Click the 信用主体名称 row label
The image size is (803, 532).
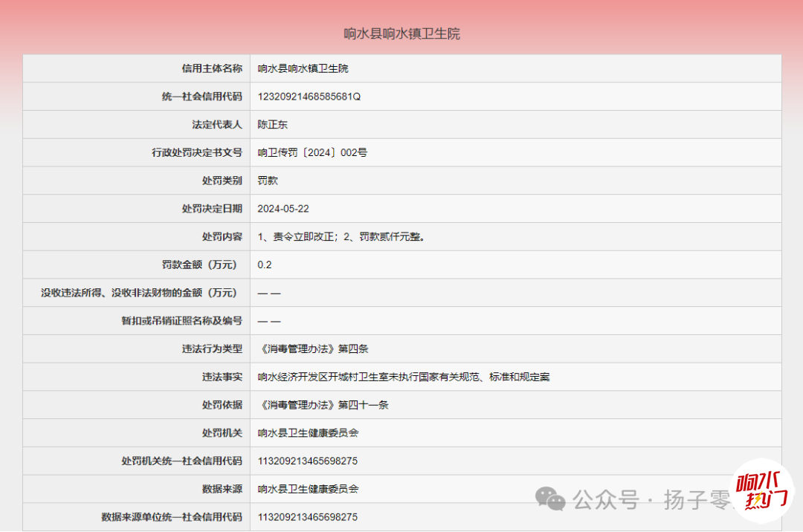pos(212,68)
